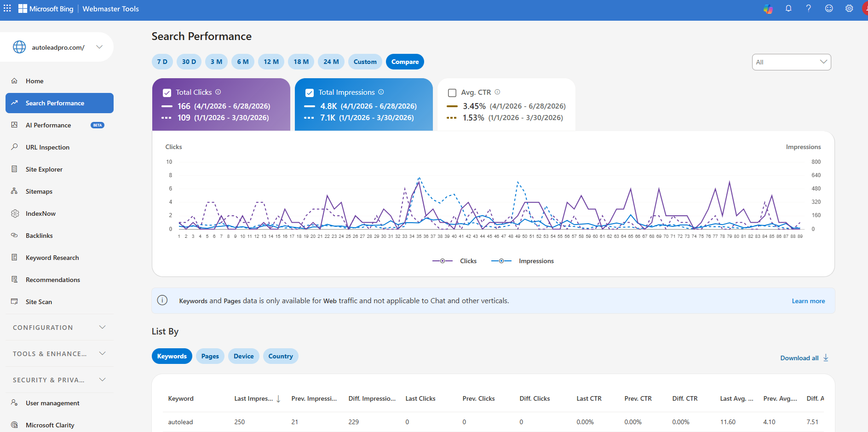Select the 24 M range tab
Image resolution: width=868 pixels, height=432 pixels.
click(x=331, y=62)
